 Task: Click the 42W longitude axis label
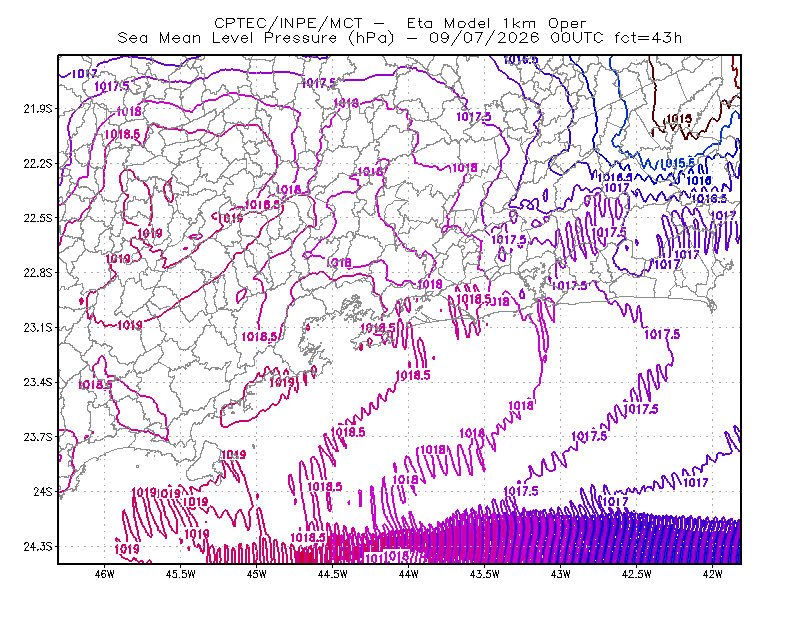712,574
